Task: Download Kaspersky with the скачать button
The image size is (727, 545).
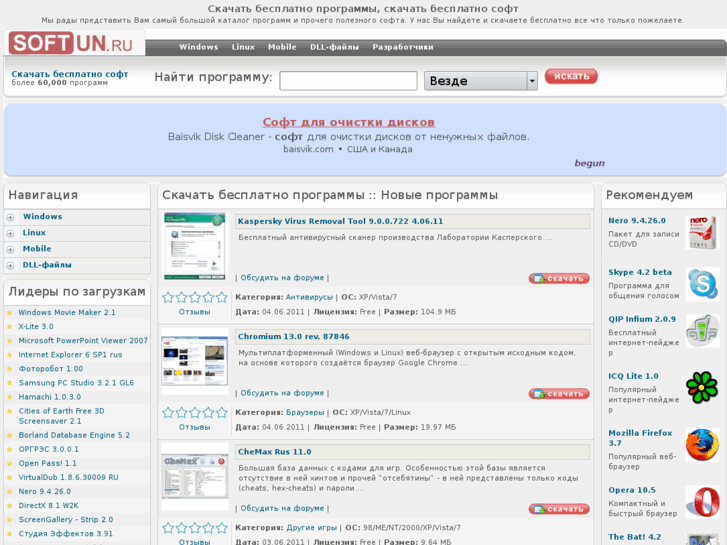Action: click(x=559, y=278)
